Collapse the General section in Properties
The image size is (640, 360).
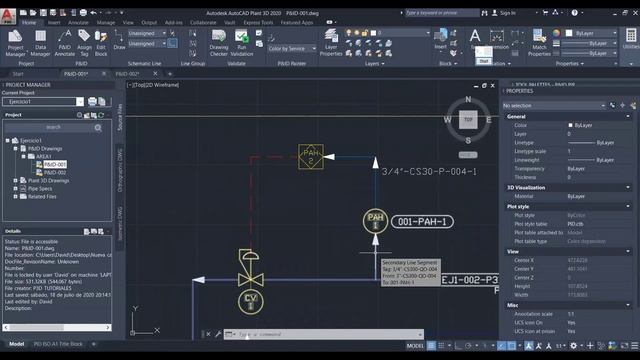click(628, 117)
